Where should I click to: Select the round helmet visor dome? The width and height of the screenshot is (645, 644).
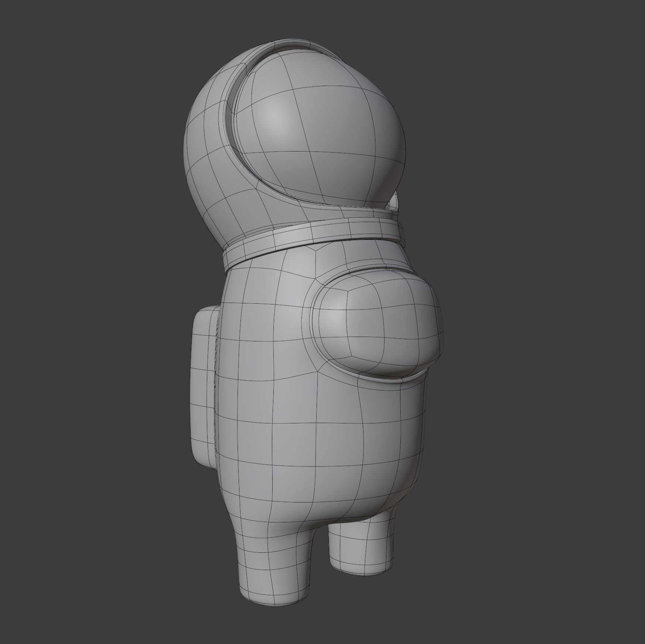[320, 129]
